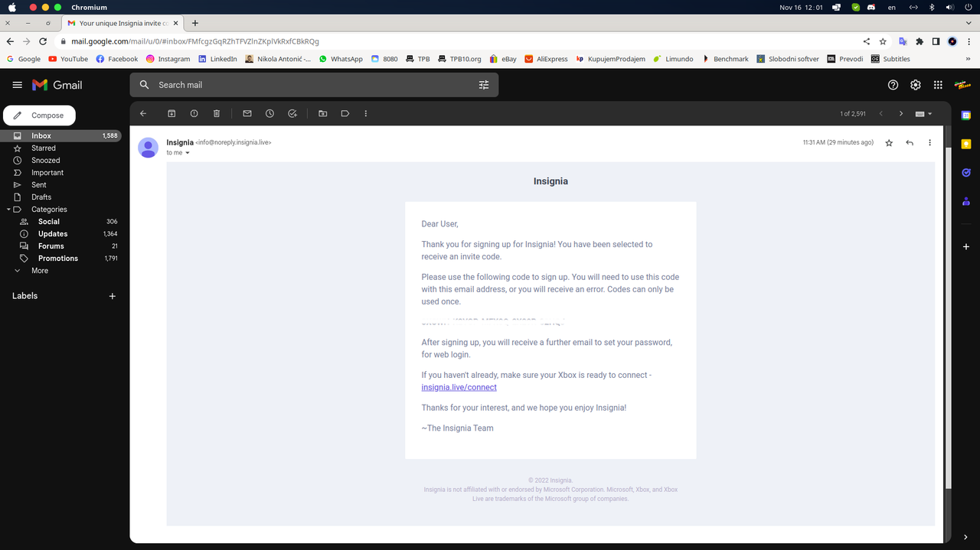The image size is (980, 550).
Task: Collapse the Categories section
Action: pos(8,210)
